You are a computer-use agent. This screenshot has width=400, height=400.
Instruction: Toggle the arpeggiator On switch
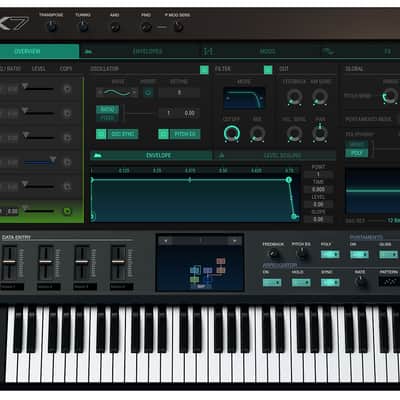pyautogui.click(x=272, y=283)
